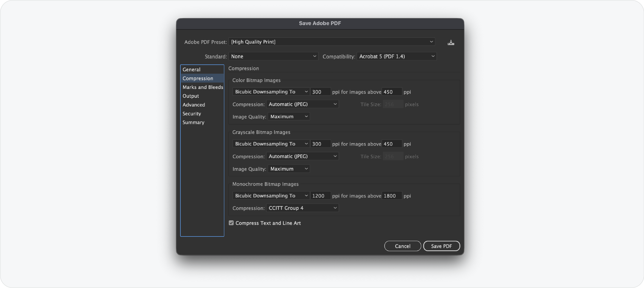Click Grayscale Bitmap 450 ppi threshold field
The width and height of the screenshot is (644, 288).
[x=392, y=144]
